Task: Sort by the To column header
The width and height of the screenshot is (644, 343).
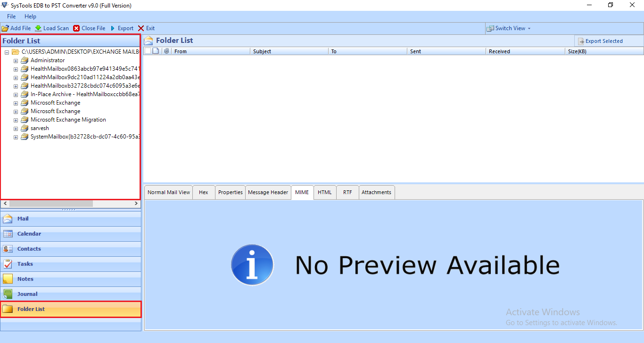Action: pyautogui.click(x=368, y=51)
